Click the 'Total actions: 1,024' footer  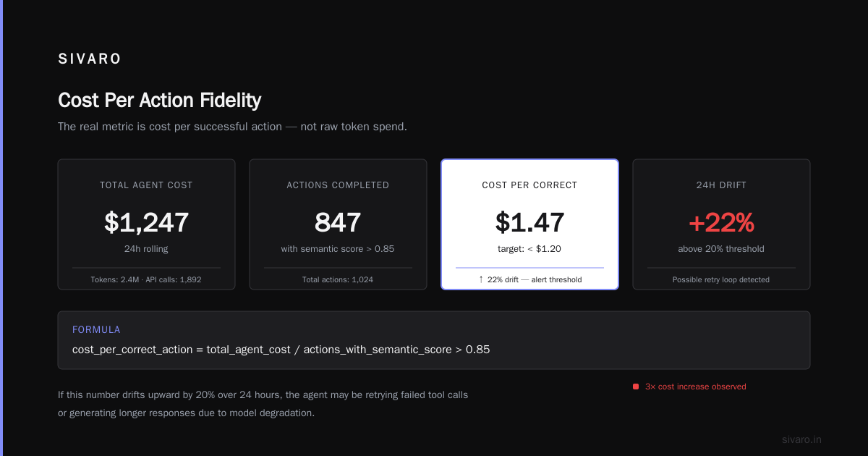(x=338, y=279)
